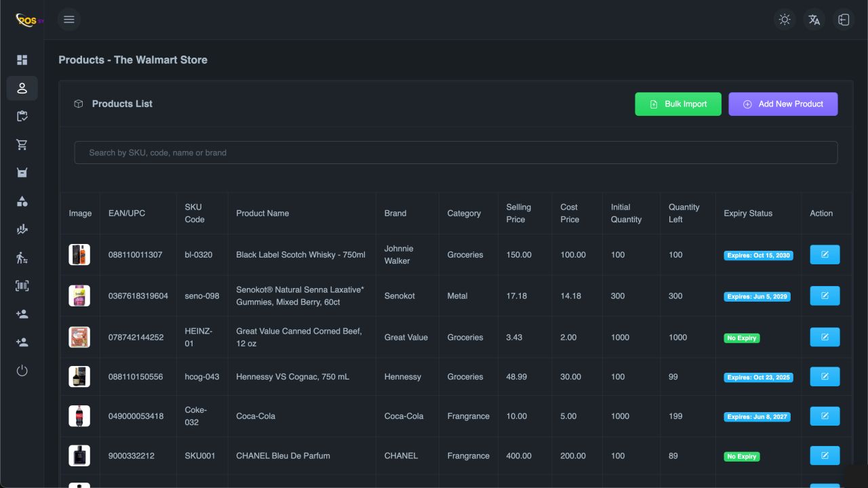Select the user profile icon in sidebar

[22, 88]
